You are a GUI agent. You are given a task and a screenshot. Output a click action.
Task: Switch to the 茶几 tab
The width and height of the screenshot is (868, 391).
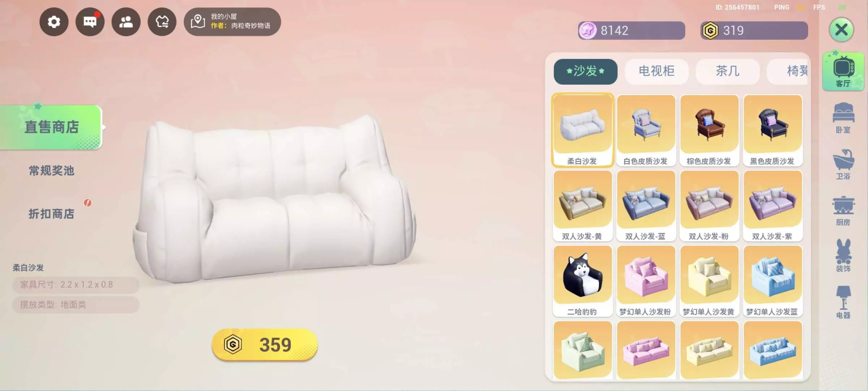pyautogui.click(x=727, y=71)
